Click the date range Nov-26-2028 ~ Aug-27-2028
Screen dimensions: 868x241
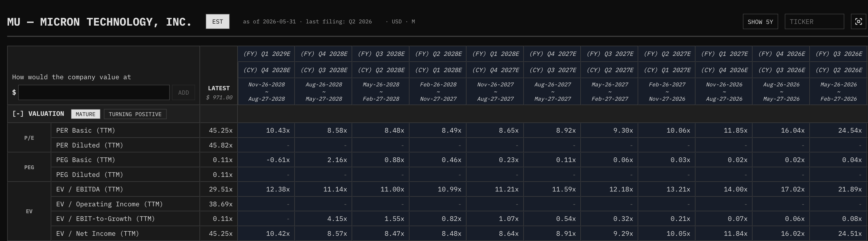pyautogui.click(x=266, y=92)
